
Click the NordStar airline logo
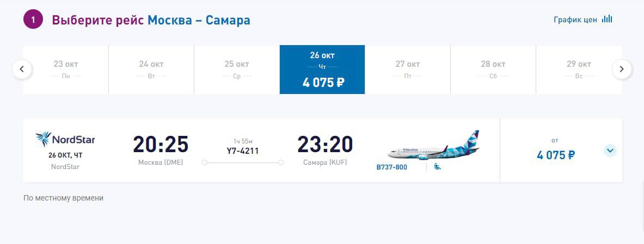[65, 139]
